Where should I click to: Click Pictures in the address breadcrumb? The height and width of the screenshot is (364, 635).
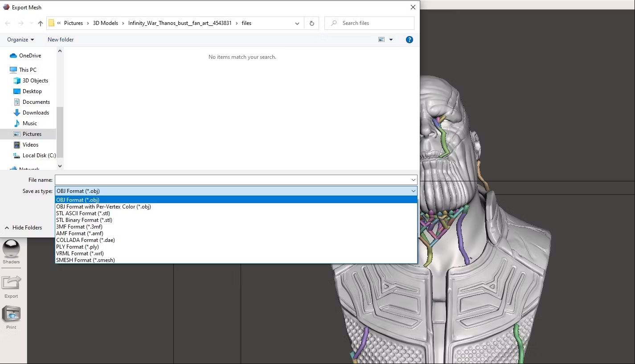pos(74,23)
